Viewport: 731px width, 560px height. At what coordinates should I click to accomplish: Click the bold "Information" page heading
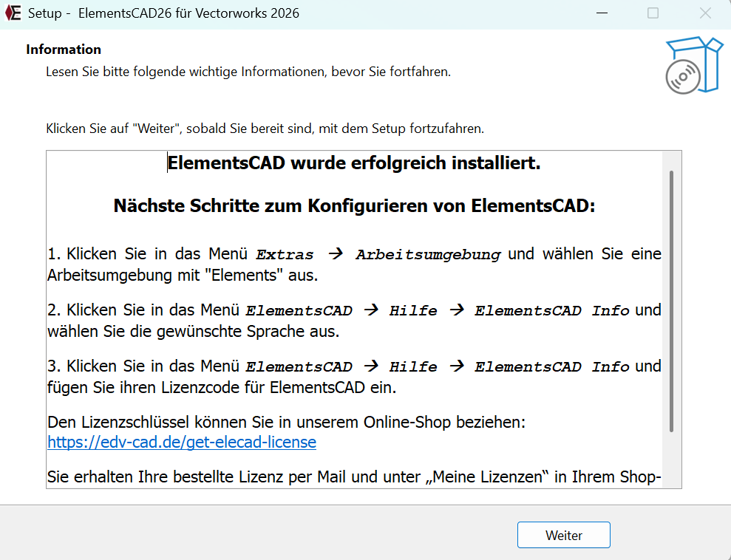pos(64,49)
